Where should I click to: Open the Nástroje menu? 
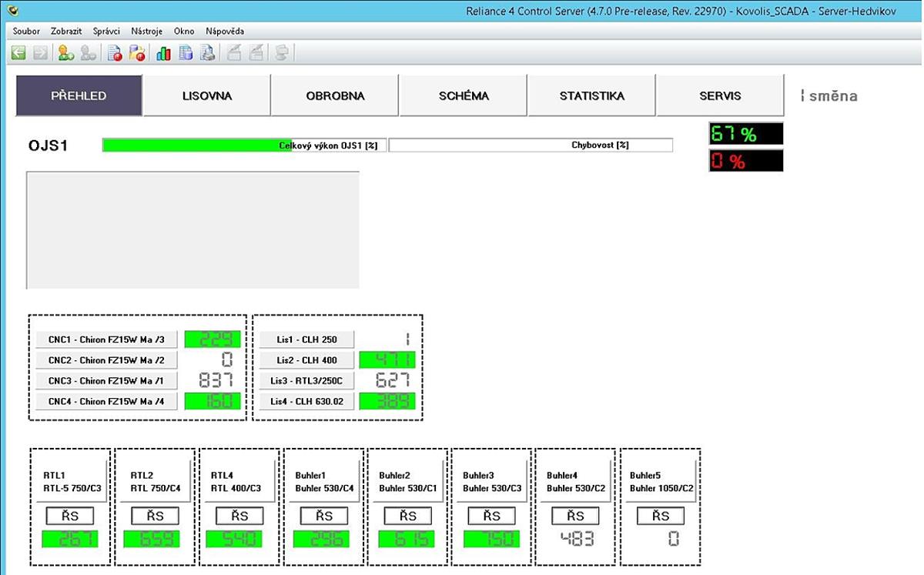click(x=146, y=32)
